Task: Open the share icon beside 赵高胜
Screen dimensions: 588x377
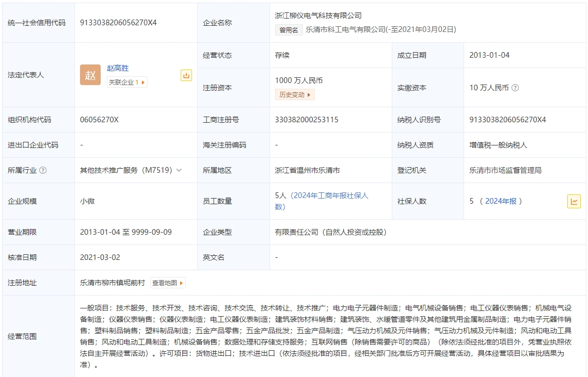Action: (186, 75)
